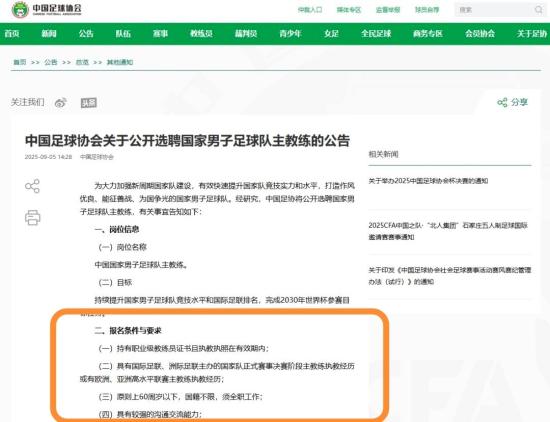Click the 分享 share button top right
Screen dimensions: 550x422
tap(512, 102)
